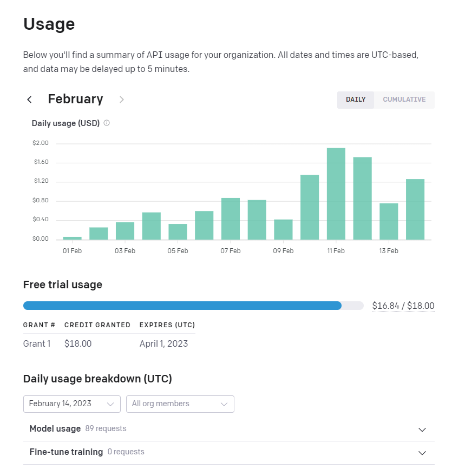
Task: Click the 13 Feb usage bar
Action: [389, 221]
